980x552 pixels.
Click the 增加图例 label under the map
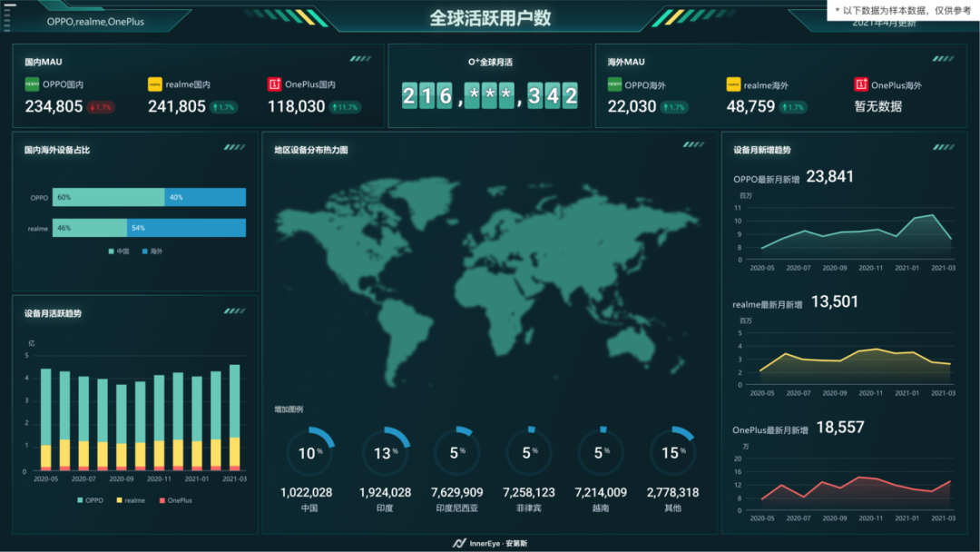tap(289, 409)
